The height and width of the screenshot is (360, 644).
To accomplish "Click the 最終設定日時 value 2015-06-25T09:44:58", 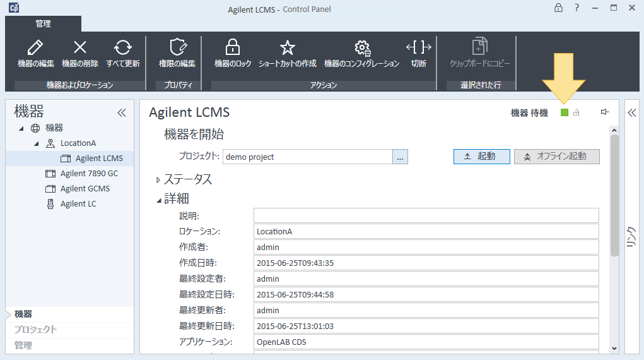I will [x=295, y=295].
